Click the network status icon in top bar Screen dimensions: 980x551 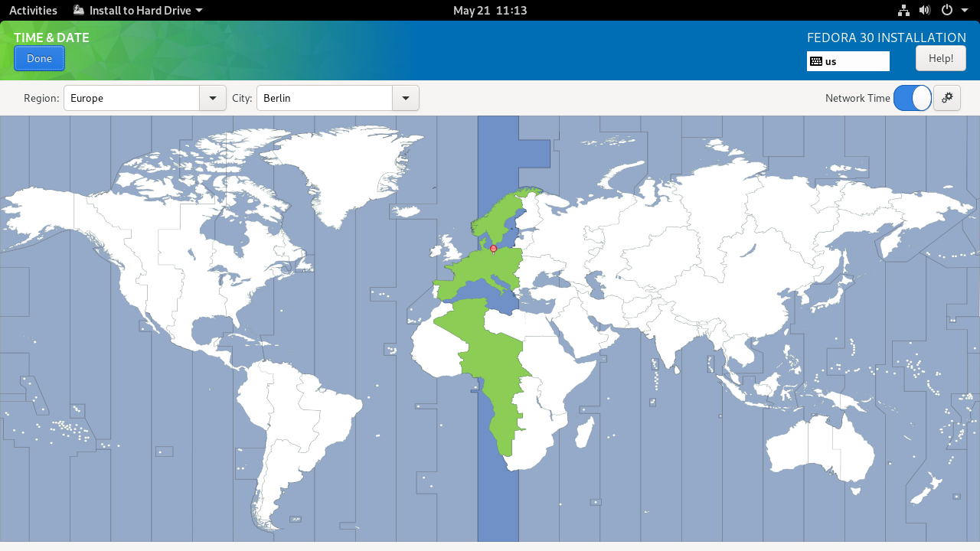click(x=903, y=11)
